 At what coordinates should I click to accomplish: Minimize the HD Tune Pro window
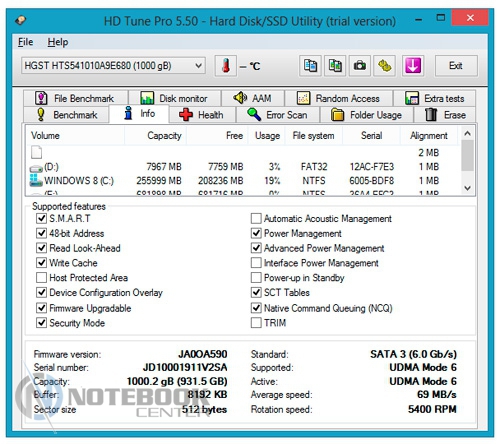(x=418, y=20)
